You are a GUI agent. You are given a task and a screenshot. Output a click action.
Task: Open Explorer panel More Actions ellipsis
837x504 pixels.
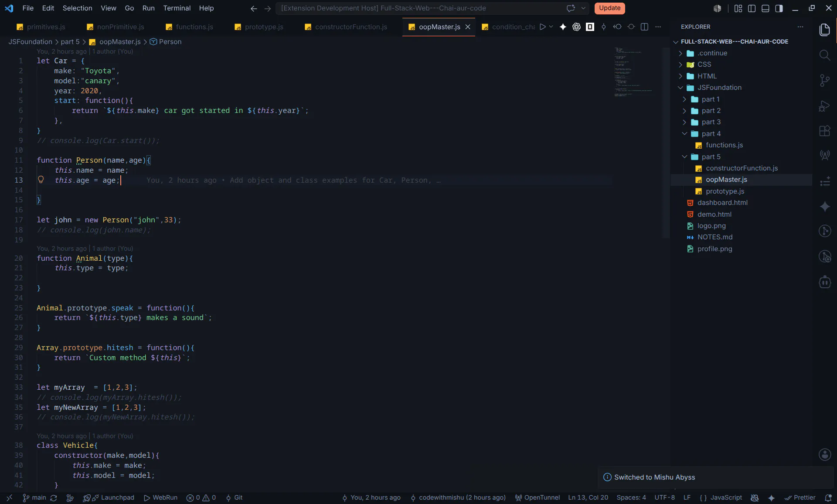pyautogui.click(x=800, y=27)
